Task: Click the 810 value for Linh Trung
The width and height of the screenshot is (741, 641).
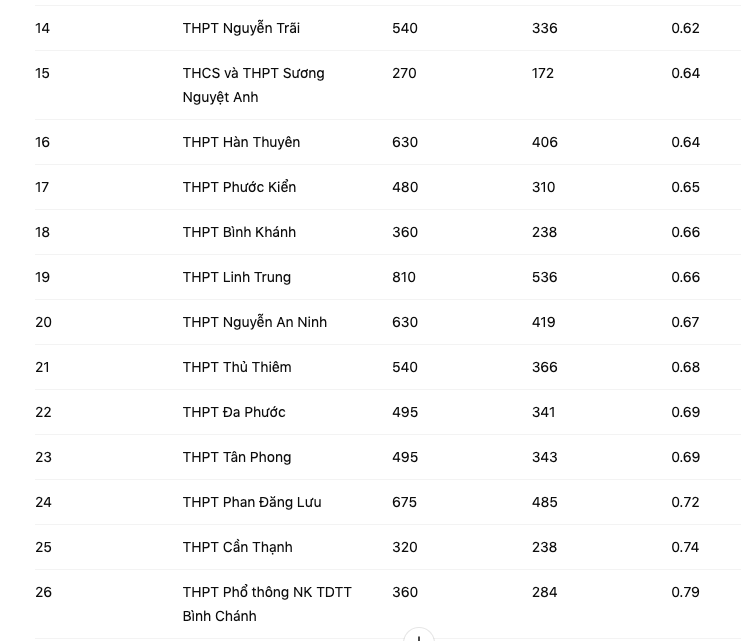Action: coord(404,277)
